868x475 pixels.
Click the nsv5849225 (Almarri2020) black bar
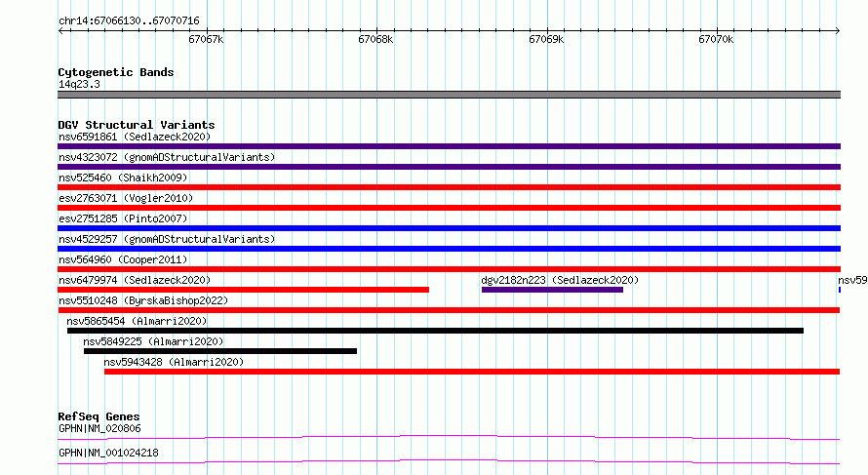[x=220, y=351]
